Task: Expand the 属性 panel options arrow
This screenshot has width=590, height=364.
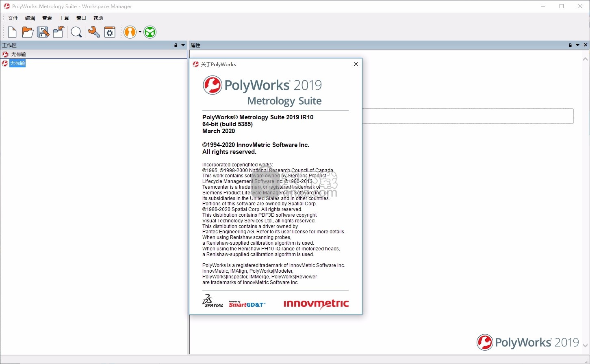Action: pos(577,45)
